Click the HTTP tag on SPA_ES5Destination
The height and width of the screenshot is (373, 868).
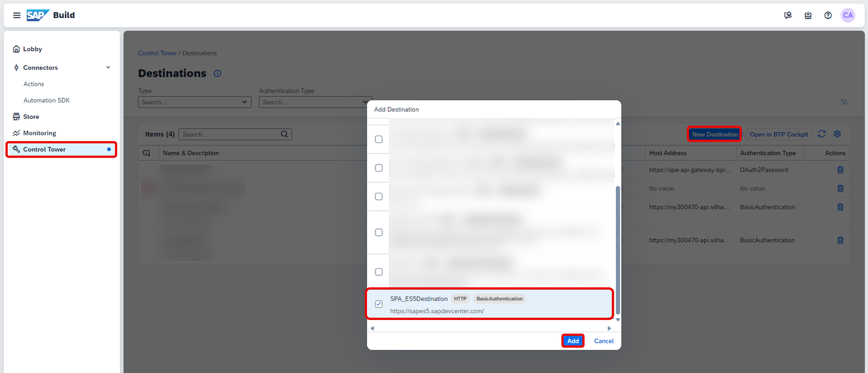(x=460, y=298)
